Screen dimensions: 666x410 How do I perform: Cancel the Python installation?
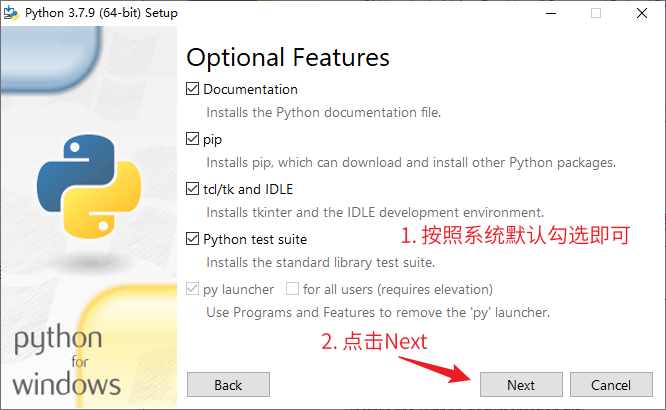(610, 385)
